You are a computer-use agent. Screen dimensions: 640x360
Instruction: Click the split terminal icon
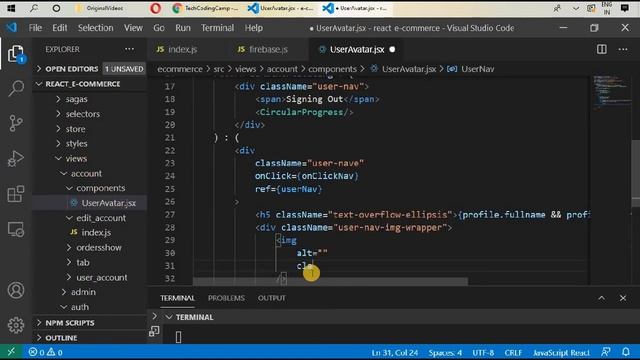click(154, 331)
